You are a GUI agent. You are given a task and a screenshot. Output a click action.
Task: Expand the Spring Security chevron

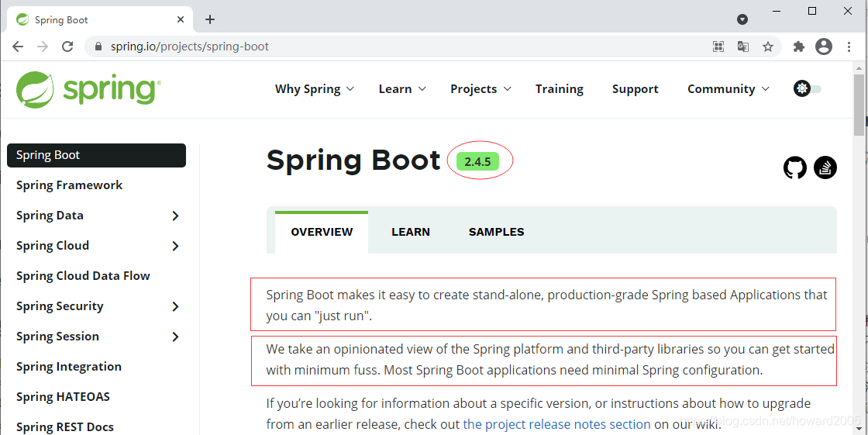click(x=175, y=306)
